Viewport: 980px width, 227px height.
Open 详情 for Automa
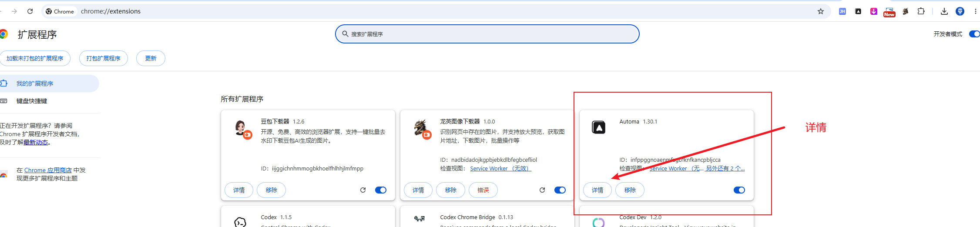(x=597, y=190)
